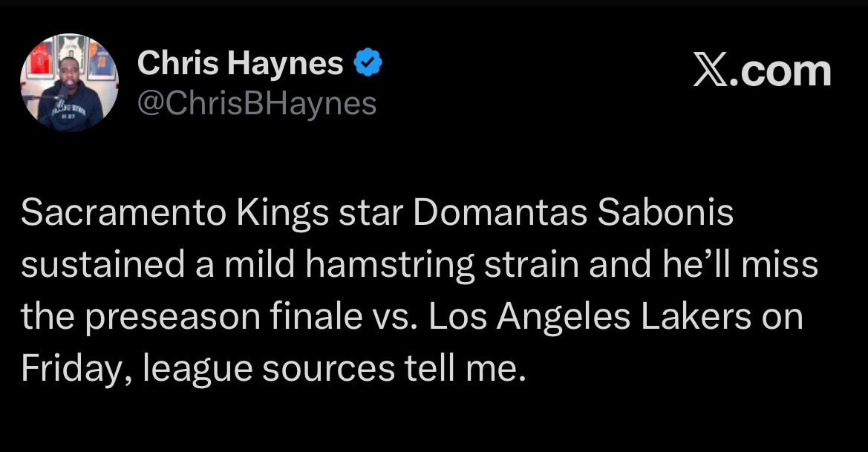Click the phrase "league sources"

268,370
